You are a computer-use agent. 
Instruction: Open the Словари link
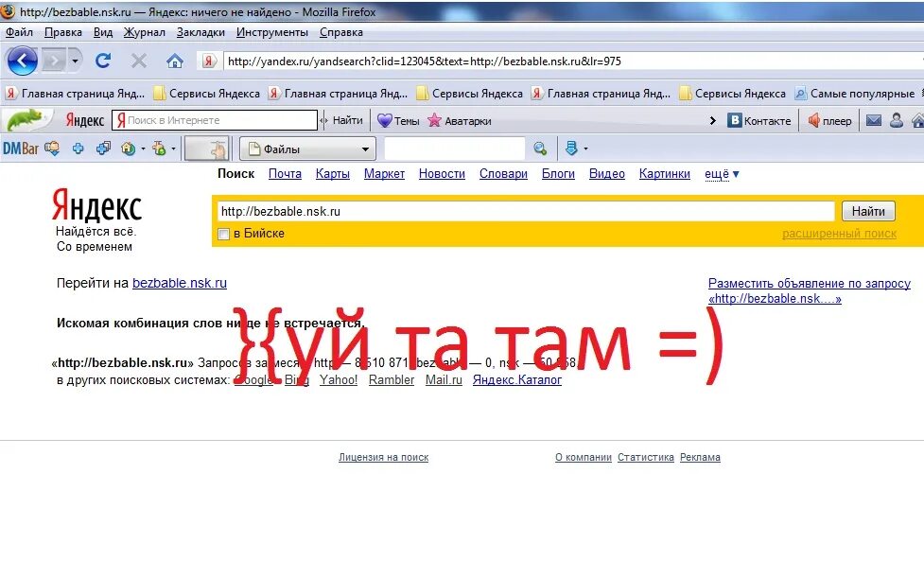coord(503,174)
